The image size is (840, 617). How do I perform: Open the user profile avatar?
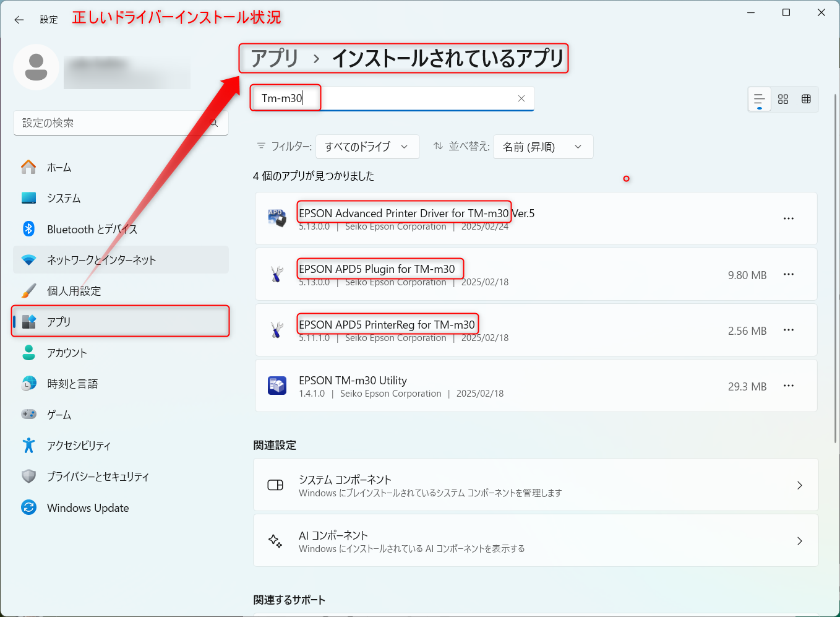(x=36, y=67)
